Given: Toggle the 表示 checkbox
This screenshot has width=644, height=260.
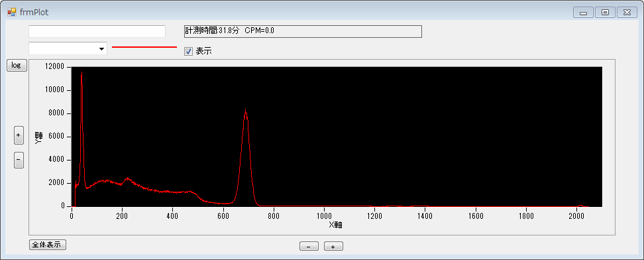Looking at the screenshot, I should pos(189,52).
